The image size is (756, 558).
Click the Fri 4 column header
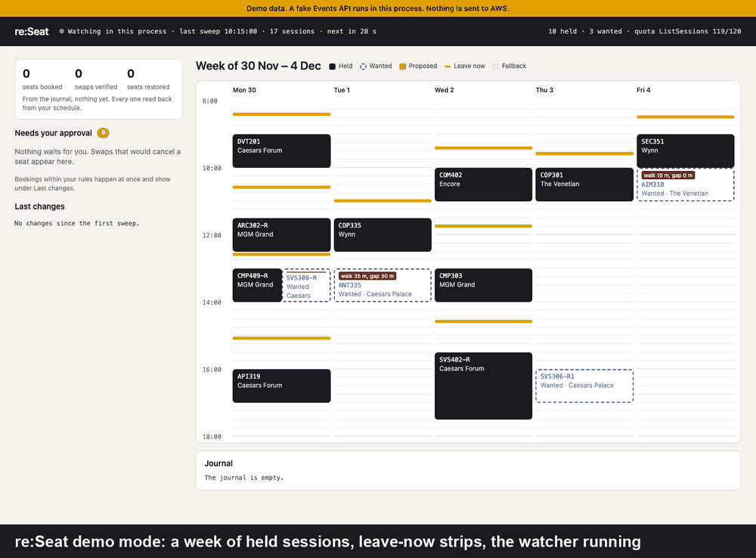pyautogui.click(x=643, y=90)
